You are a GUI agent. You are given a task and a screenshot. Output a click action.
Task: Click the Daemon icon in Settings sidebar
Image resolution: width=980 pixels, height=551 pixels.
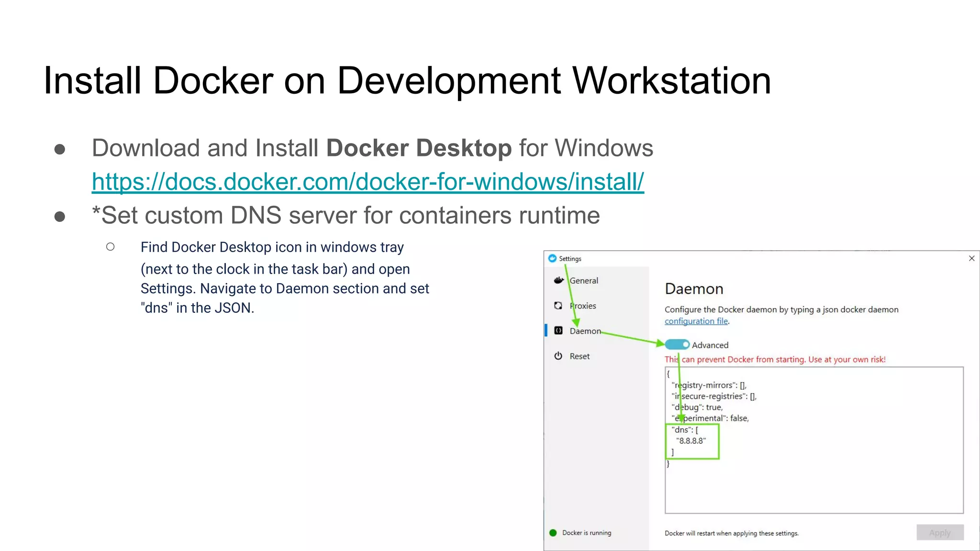coord(558,331)
